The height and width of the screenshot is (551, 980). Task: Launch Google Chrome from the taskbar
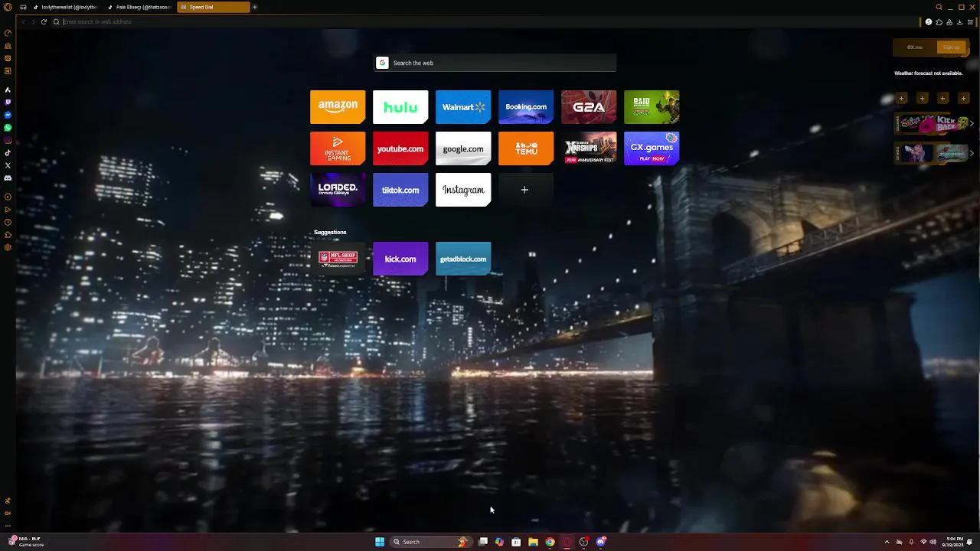pos(550,542)
